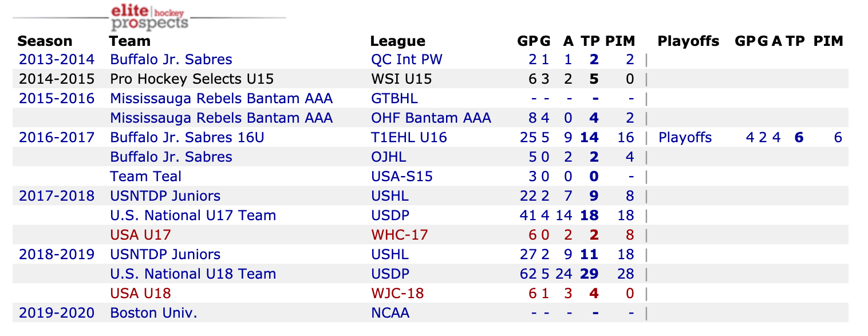Click the OJHL league link
The image size is (868, 336).
tap(389, 157)
